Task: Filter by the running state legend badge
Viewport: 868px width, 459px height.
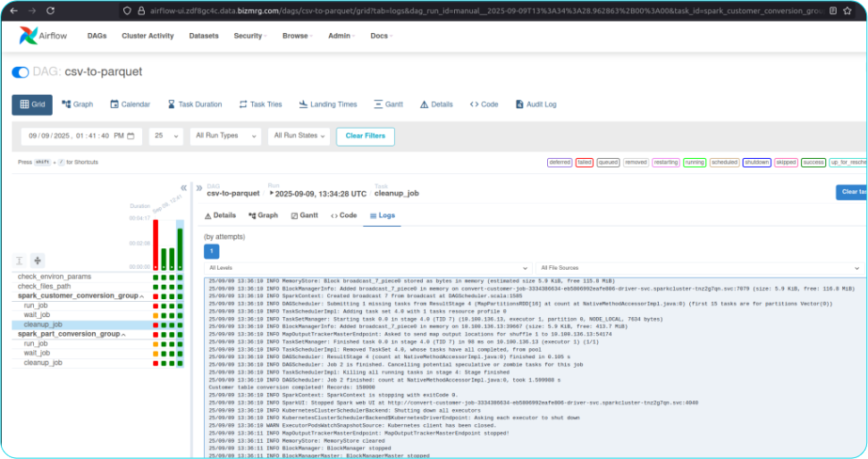Action: (695, 163)
